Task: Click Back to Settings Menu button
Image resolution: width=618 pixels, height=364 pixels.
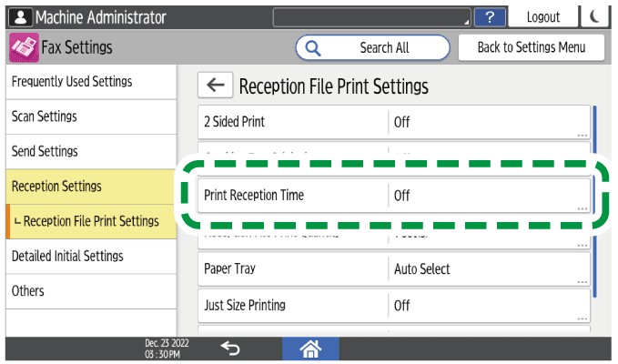Action: click(x=532, y=47)
